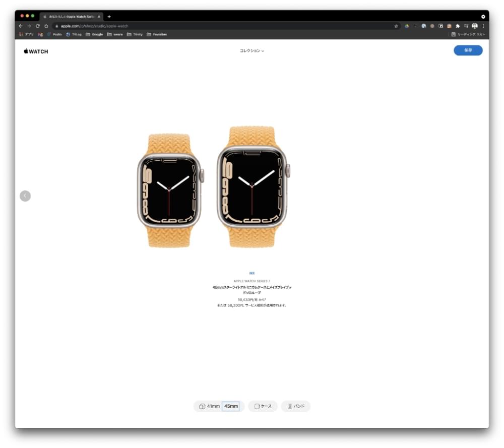Click the Apple Watch logo
The height and width of the screenshot is (448, 504).
tap(36, 51)
